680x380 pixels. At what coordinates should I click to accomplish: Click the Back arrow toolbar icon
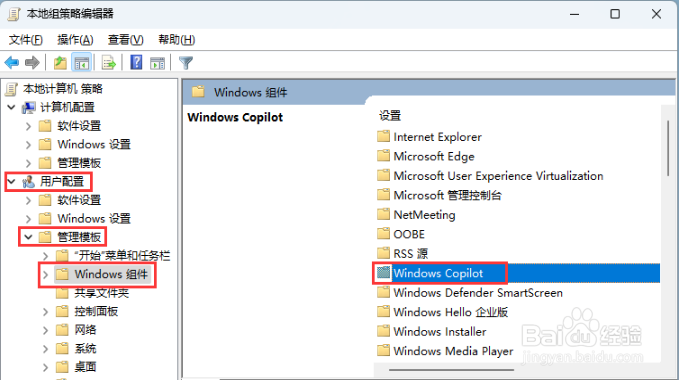point(12,63)
